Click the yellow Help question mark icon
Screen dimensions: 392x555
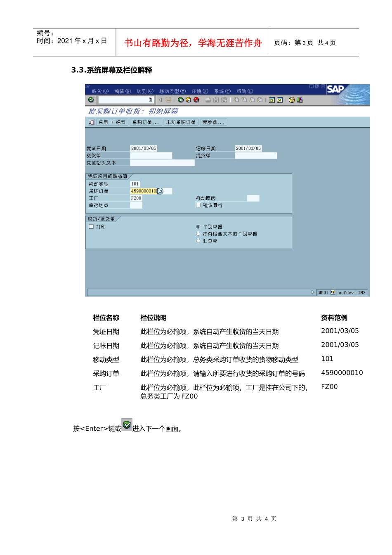tap(292, 100)
